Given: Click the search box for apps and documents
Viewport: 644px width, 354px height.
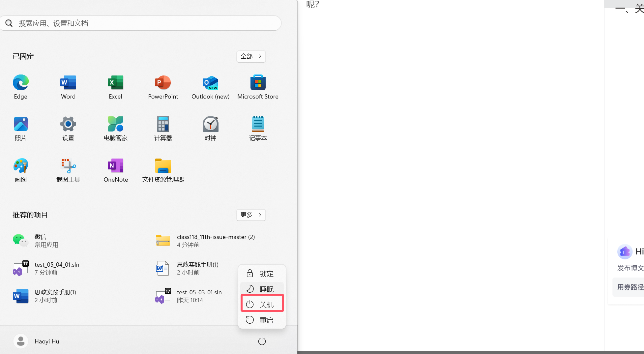Looking at the screenshot, I should click(140, 23).
